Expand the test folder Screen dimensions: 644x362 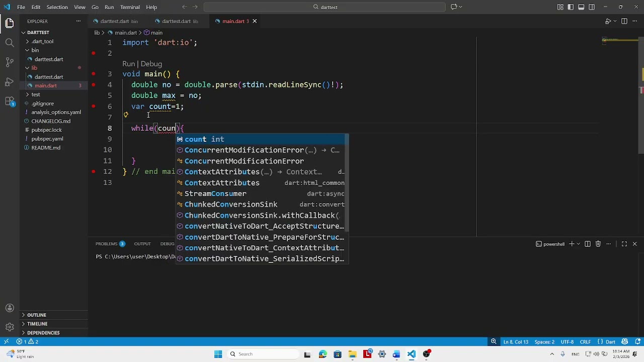click(x=35, y=95)
